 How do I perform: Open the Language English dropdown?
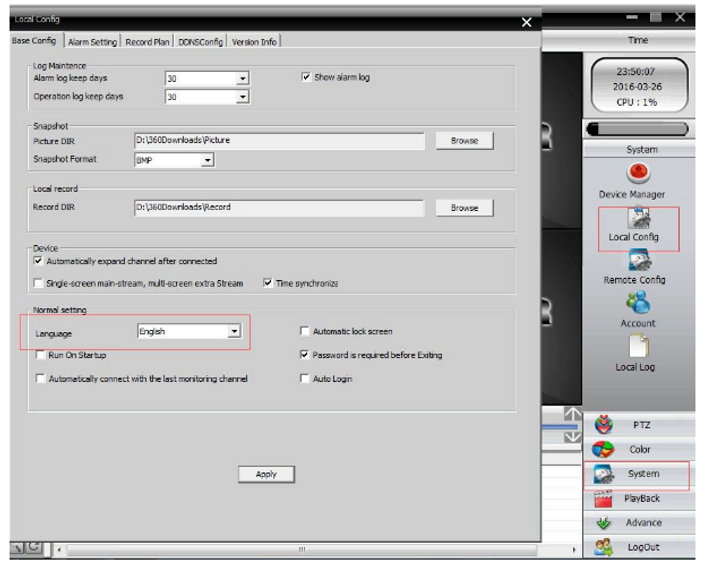click(234, 331)
